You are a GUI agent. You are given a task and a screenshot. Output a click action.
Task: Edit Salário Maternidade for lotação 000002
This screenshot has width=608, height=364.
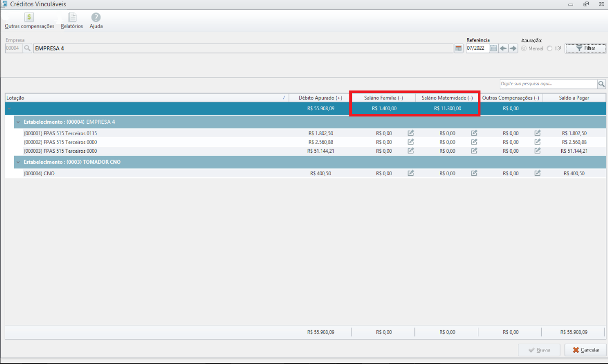474,142
